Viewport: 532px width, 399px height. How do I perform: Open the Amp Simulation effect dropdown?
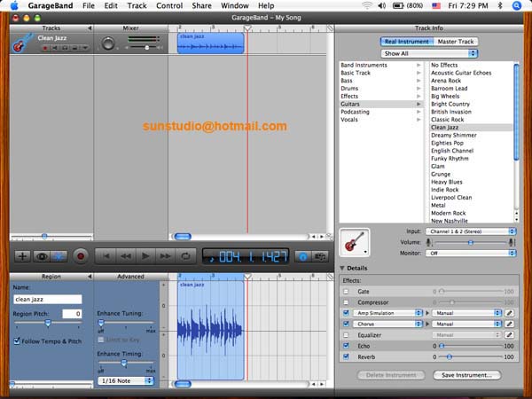[x=387, y=313]
